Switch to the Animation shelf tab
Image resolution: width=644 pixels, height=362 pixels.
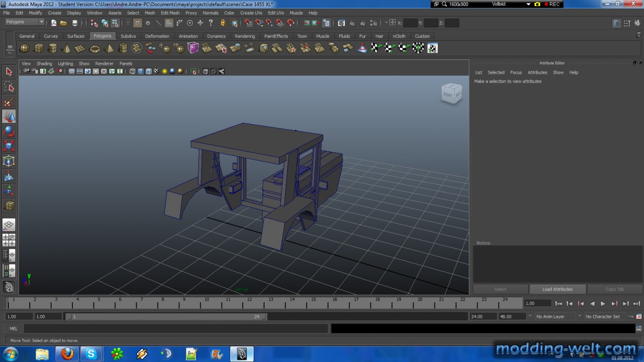(x=188, y=36)
